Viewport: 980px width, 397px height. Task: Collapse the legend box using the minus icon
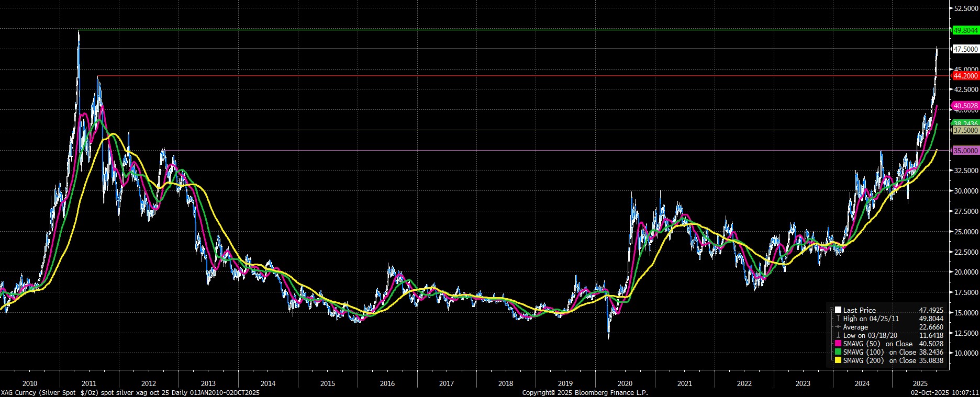[x=831, y=310]
